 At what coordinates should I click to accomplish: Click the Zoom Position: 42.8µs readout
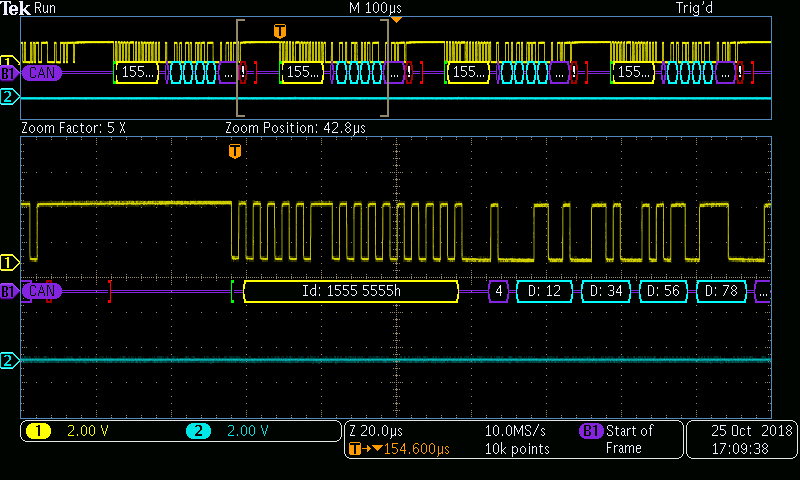point(295,128)
